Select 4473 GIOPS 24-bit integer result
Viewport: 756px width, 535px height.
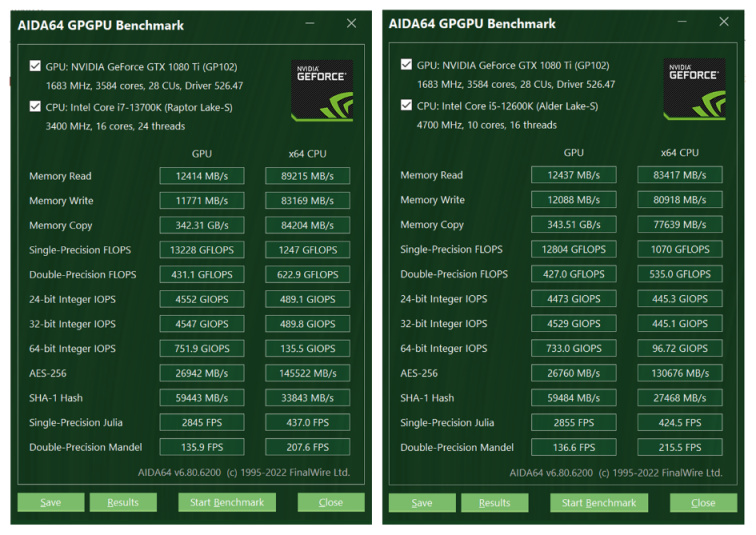[x=574, y=298]
